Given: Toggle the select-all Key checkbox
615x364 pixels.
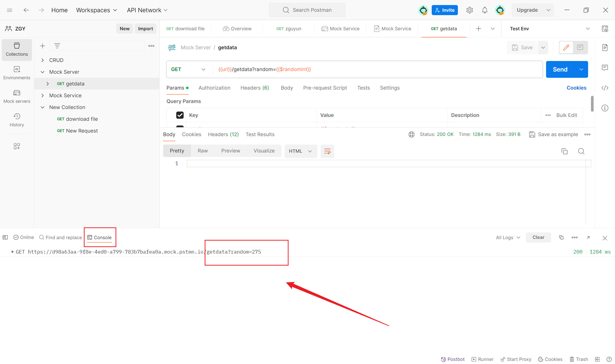Looking at the screenshot, I should 180,115.
